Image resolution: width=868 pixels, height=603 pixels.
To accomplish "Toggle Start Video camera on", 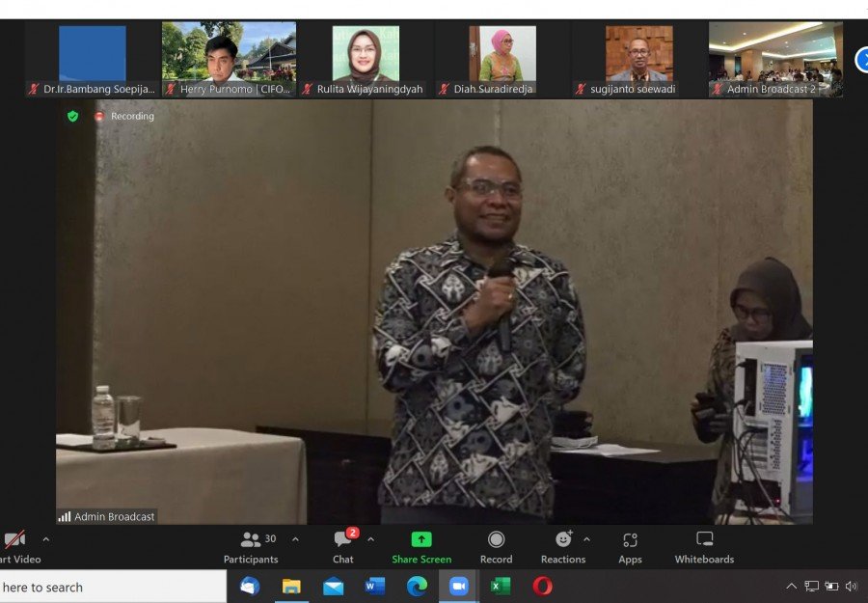I will 15,546.
